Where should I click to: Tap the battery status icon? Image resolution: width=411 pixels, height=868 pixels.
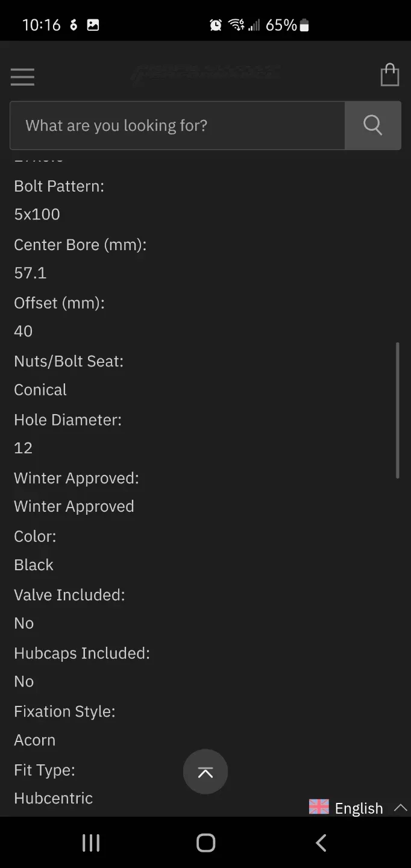[304, 25]
